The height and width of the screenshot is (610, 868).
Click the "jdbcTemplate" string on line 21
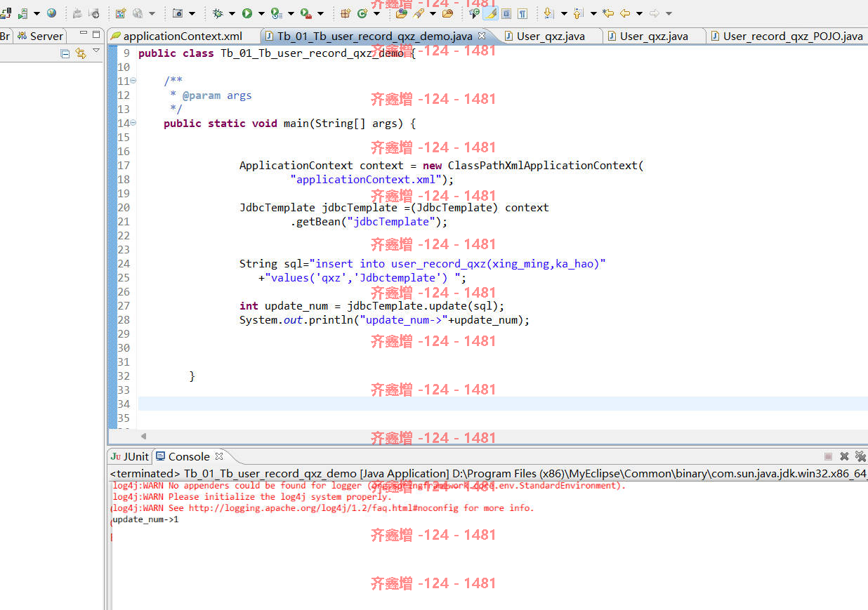pyautogui.click(x=390, y=222)
